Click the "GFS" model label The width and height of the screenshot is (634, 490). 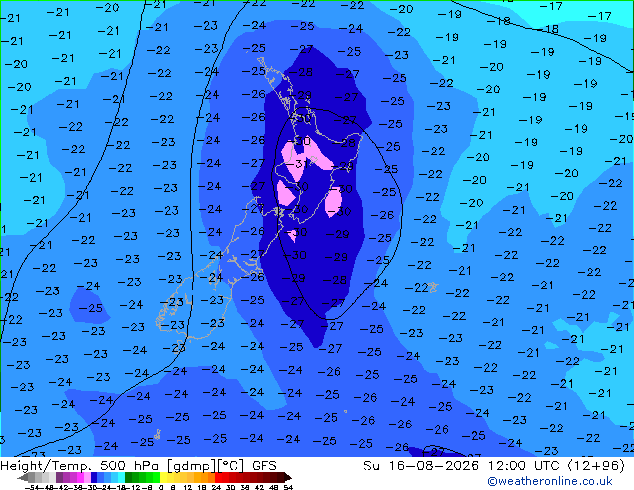pos(264,465)
